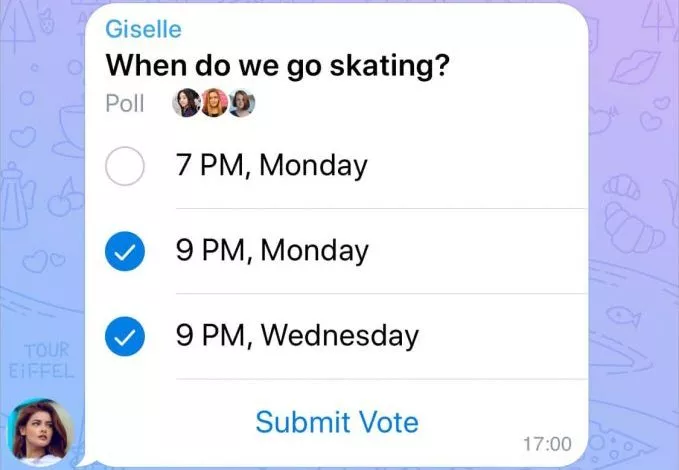The height and width of the screenshot is (470, 679).
Task: Click the "When do we go skating?" question
Action: tap(278, 67)
